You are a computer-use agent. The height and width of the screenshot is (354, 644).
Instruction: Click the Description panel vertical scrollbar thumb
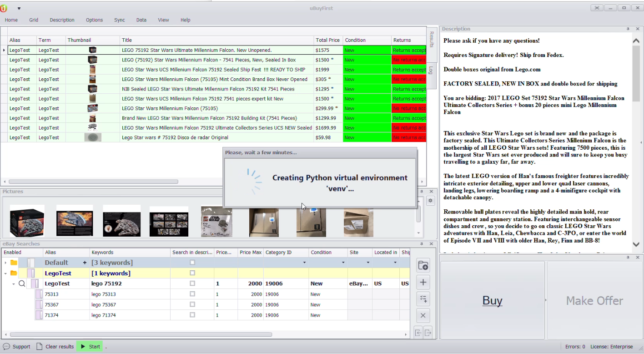(636, 73)
